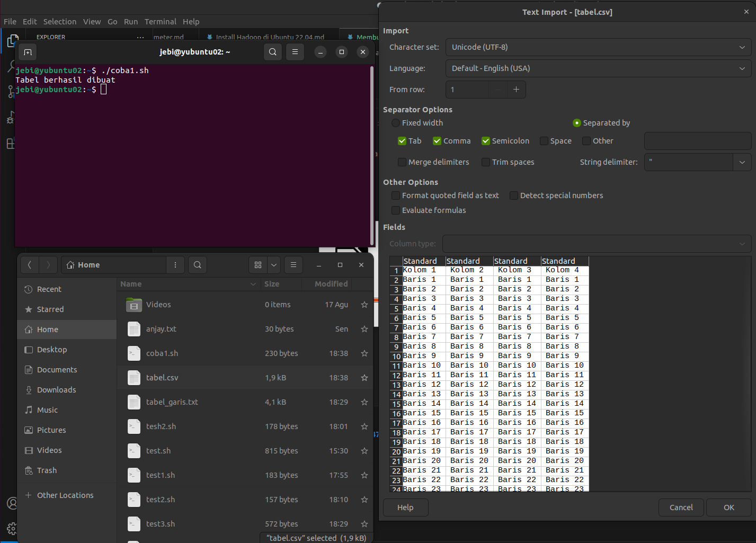Image resolution: width=756 pixels, height=543 pixels.
Task: Enable the Space separator checkbox
Action: [544, 141]
